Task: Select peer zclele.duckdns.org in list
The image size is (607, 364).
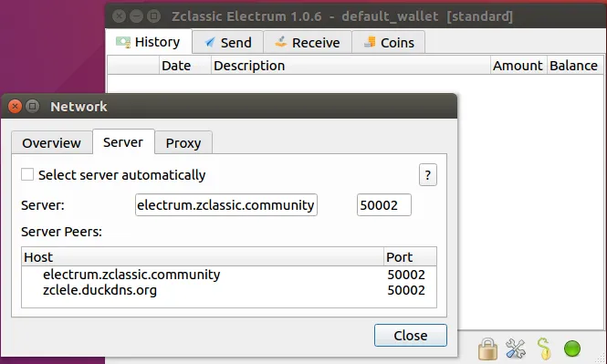Action: click(x=99, y=290)
